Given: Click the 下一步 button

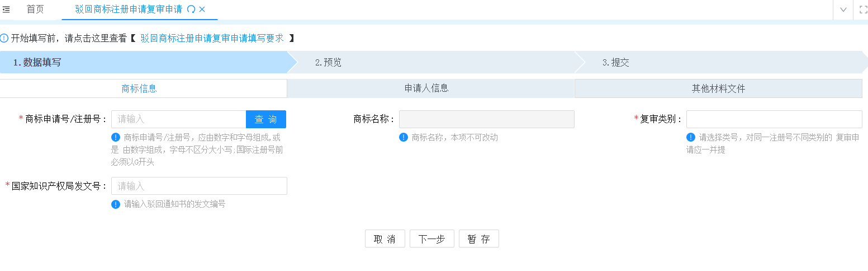Looking at the screenshot, I should pyautogui.click(x=431, y=239).
